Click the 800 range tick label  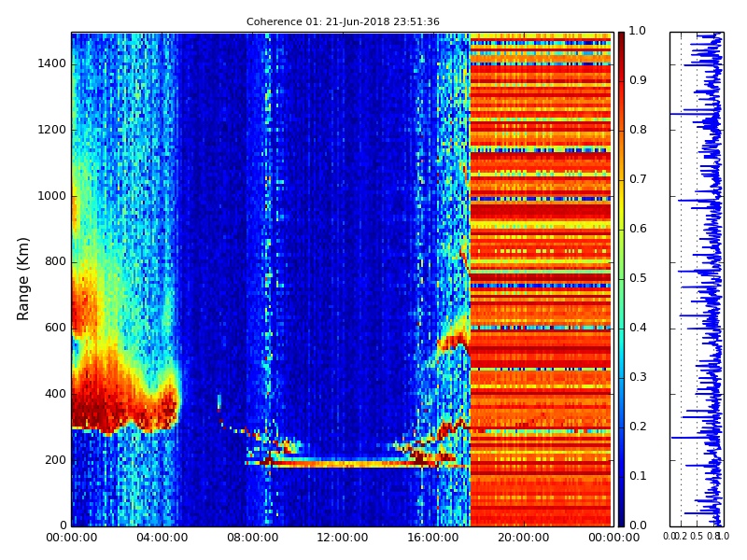56,261
